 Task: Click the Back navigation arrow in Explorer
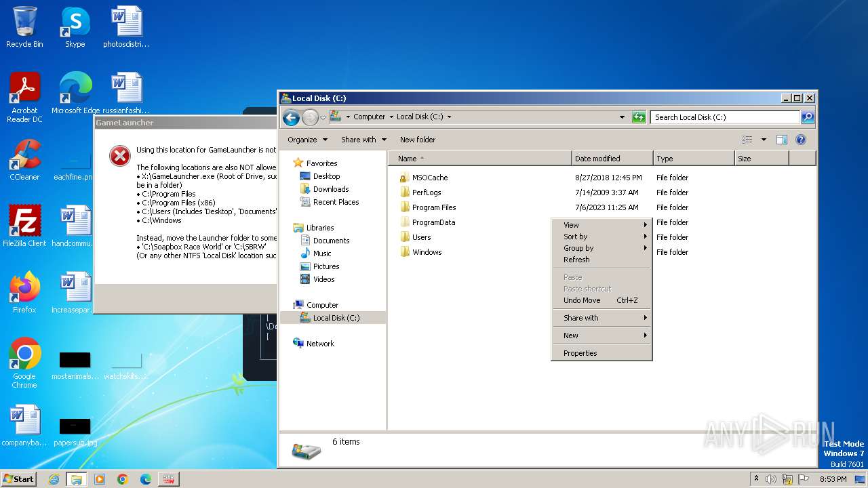point(291,117)
